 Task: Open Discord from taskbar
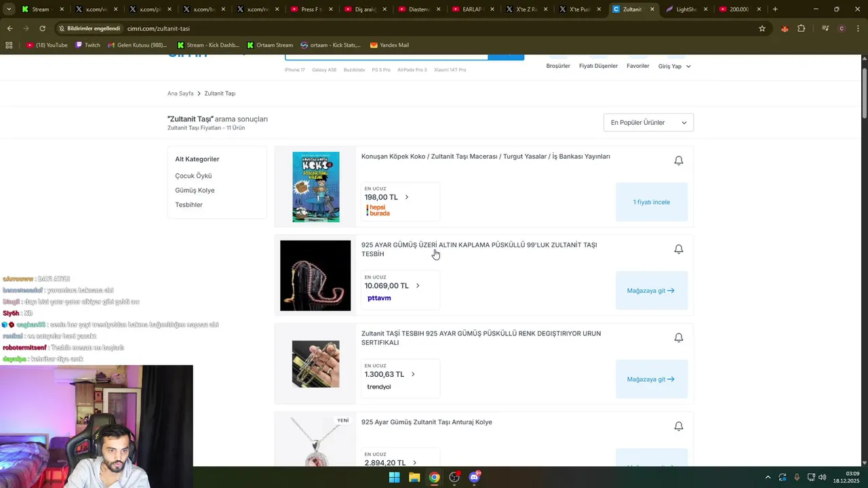(475, 477)
